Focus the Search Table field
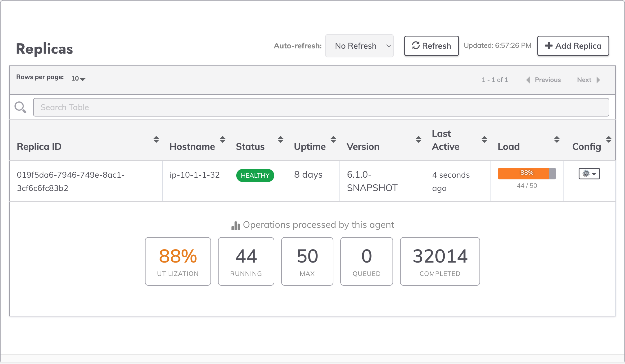The width and height of the screenshot is (625, 364). (x=321, y=107)
